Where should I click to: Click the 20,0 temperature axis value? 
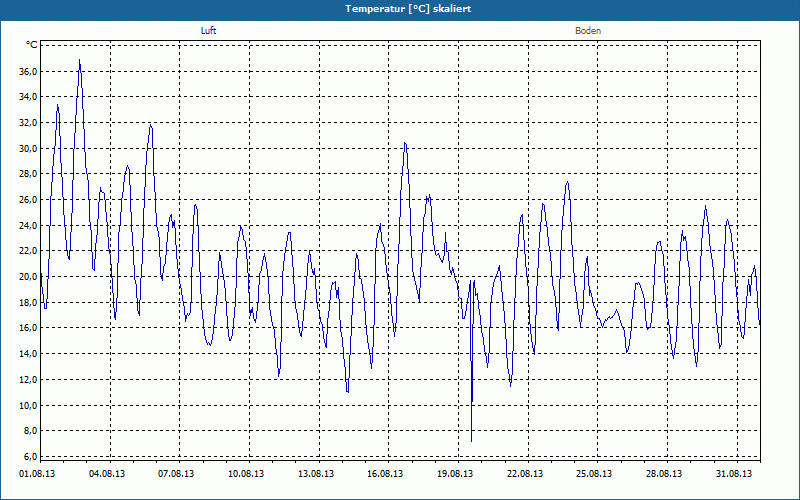pyautogui.click(x=29, y=277)
